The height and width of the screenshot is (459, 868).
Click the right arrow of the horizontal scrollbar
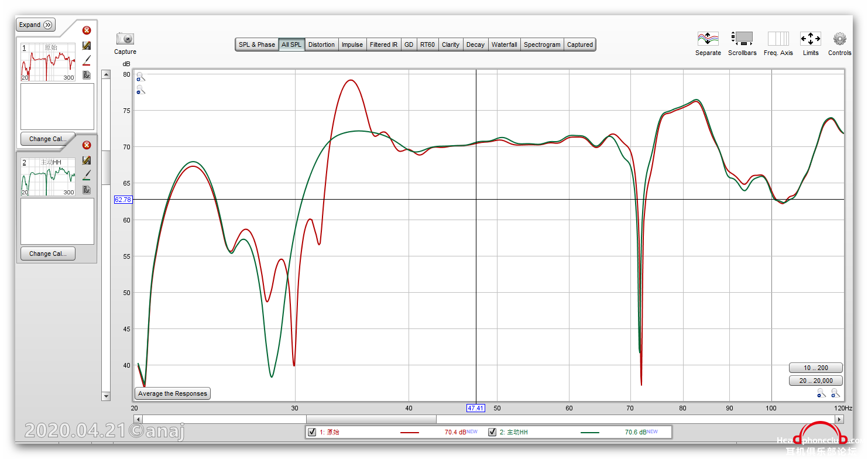click(x=840, y=419)
